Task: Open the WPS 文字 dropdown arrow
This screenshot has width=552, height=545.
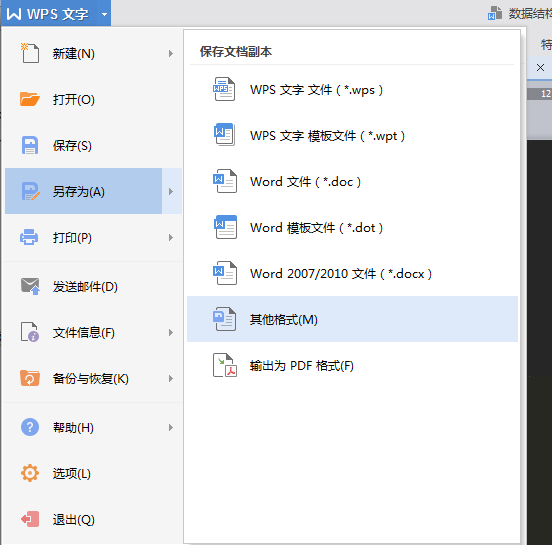Action: point(104,14)
